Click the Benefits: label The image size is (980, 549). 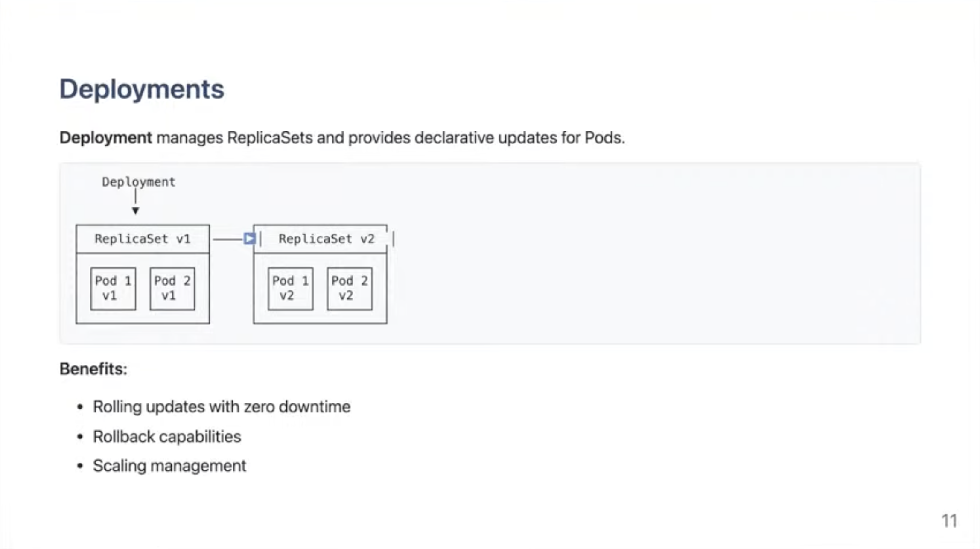coord(93,369)
